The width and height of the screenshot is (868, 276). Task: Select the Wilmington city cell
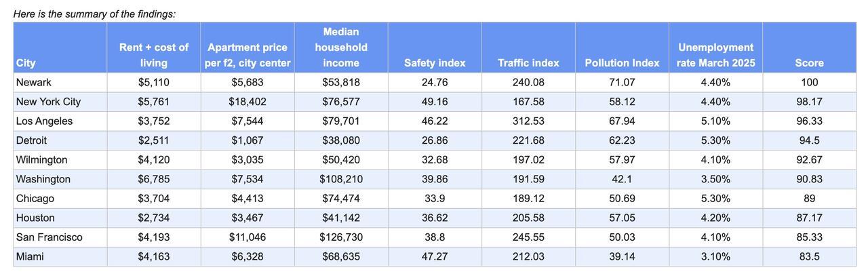point(42,160)
